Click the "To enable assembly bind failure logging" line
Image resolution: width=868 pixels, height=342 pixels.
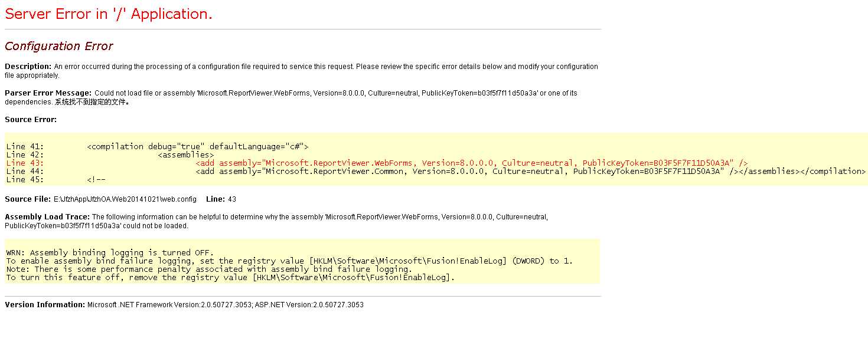point(289,261)
